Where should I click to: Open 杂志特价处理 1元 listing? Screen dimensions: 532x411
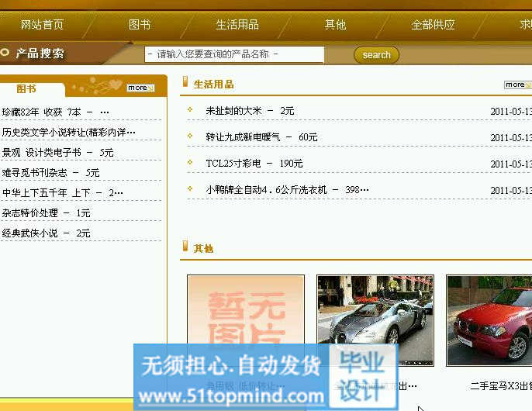pos(46,213)
